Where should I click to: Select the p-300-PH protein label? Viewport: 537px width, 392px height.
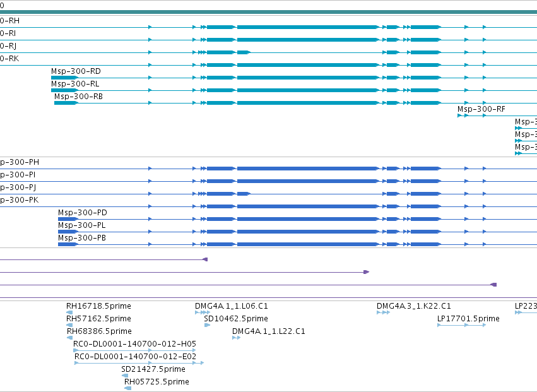click(x=20, y=162)
